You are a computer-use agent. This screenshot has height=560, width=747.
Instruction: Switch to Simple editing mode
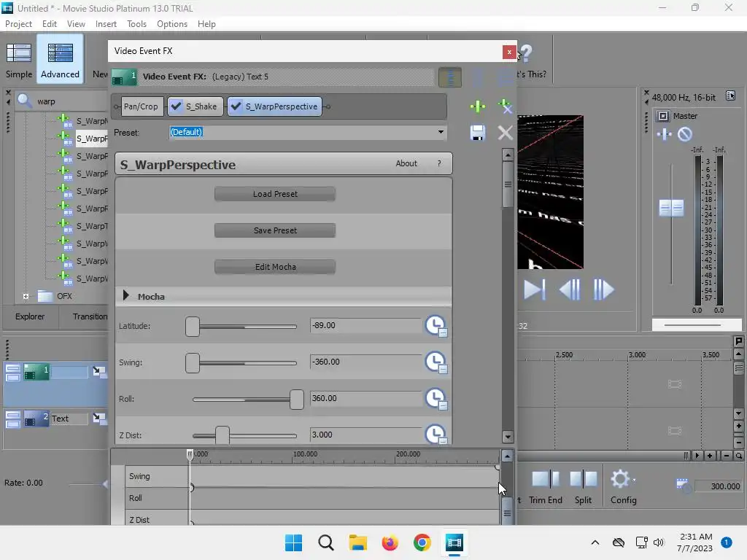point(18,60)
